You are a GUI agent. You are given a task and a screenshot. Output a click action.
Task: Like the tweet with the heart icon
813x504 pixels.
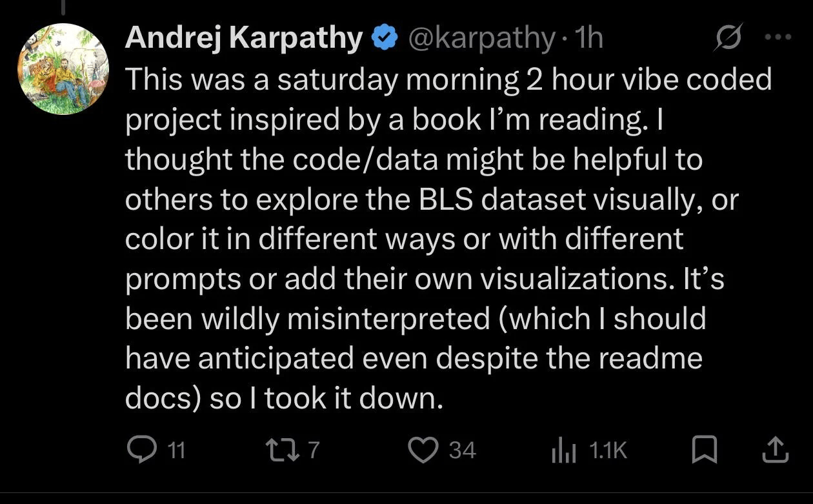click(x=423, y=450)
